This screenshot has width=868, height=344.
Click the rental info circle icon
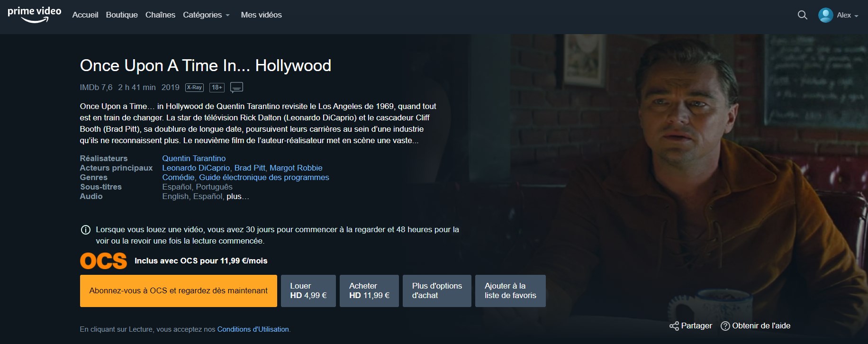tap(86, 230)
